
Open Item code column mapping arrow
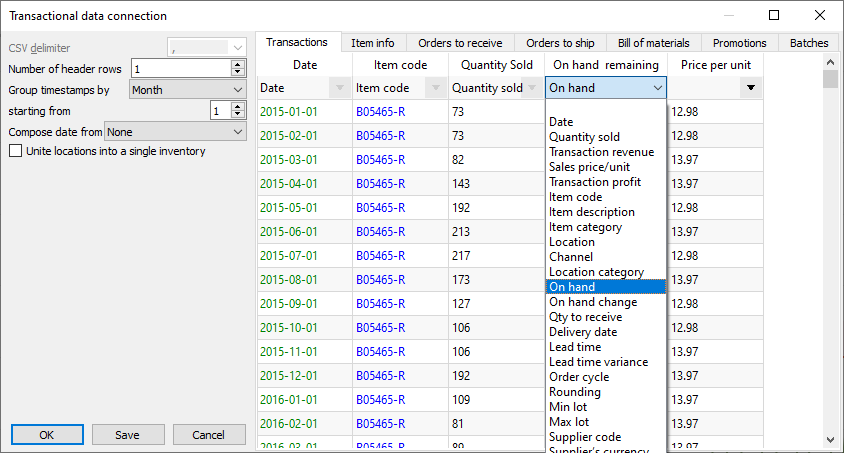click(x=435, y=88)
